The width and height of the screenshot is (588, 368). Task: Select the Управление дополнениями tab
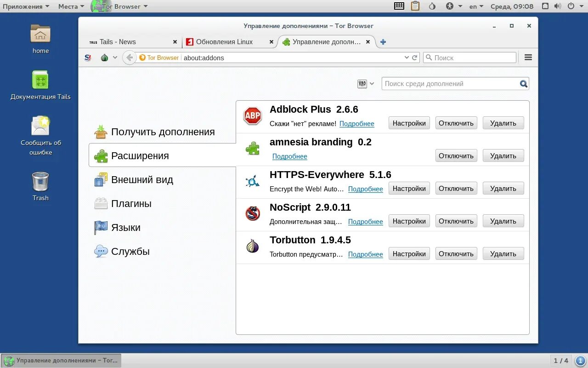click(326, 42)
